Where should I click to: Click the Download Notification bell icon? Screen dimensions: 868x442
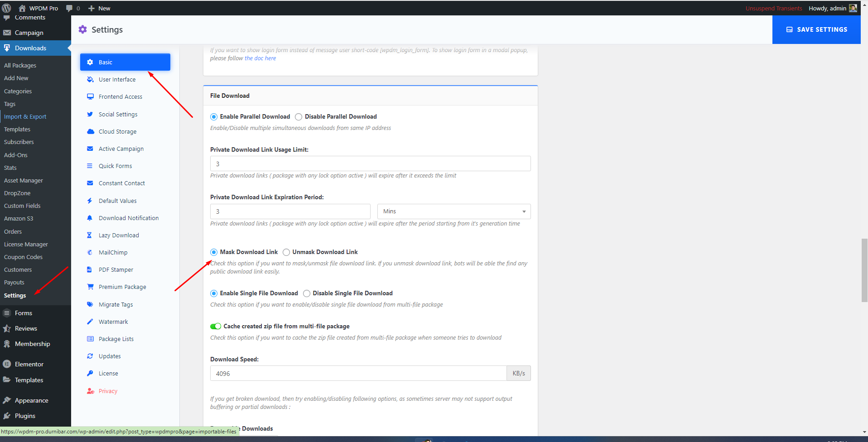click(x=90, y=218)
